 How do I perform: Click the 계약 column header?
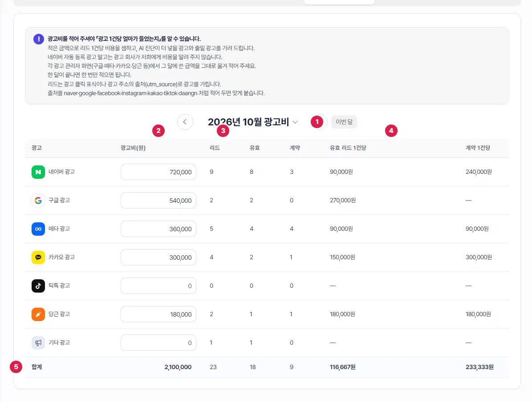pos(295,148)
